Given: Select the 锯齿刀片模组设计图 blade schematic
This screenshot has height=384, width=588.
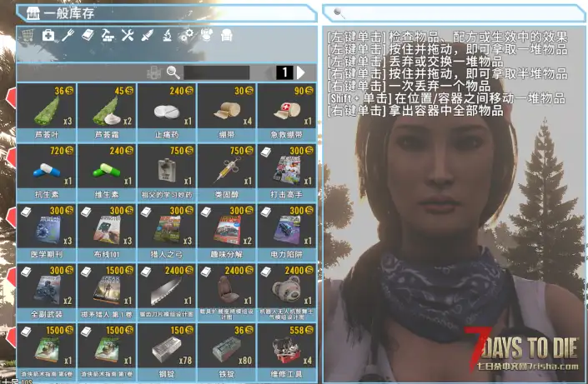Looking at the screenshot, I should coord(167,292).
